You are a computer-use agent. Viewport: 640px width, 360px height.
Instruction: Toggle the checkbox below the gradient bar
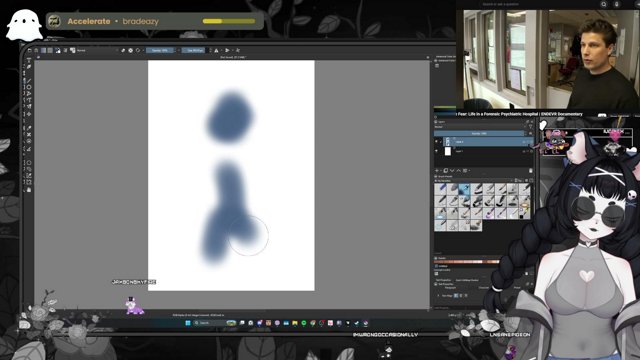click(436, 266)
